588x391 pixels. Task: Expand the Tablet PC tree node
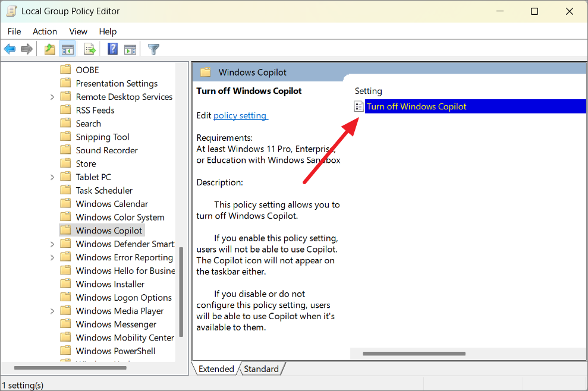[x=52, y=177]
